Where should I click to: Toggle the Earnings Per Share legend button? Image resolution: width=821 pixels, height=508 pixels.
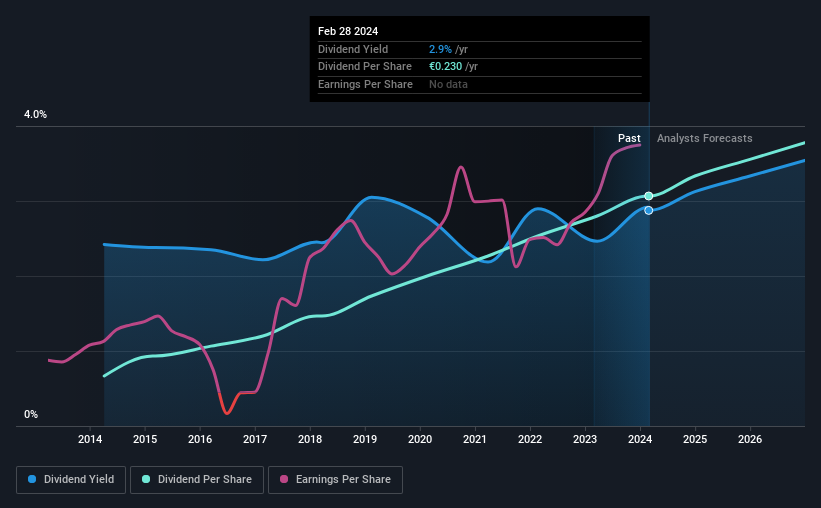(335, 480)
